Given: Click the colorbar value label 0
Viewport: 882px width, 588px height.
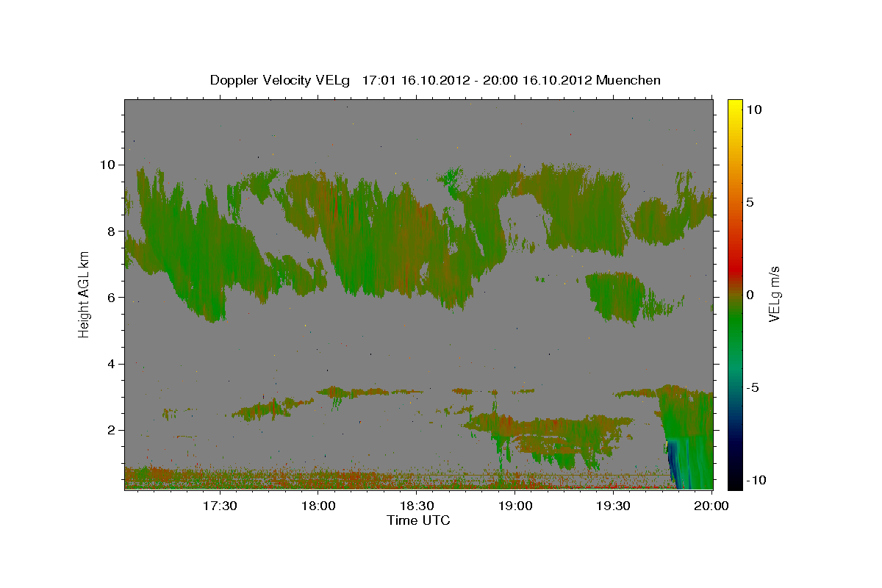Looking at the screenshot, I should tap(750, 295).
